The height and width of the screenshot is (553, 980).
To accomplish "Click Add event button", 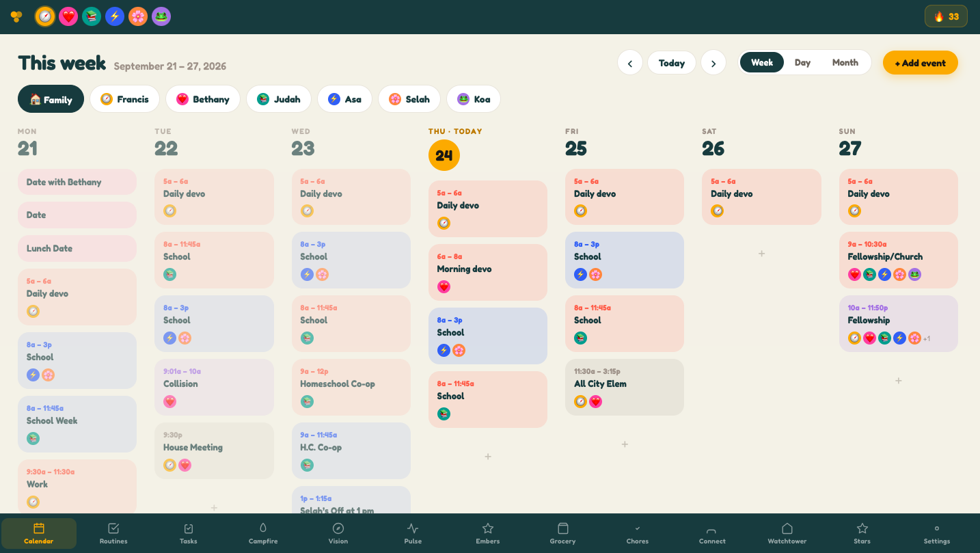I will coord(921,63).
